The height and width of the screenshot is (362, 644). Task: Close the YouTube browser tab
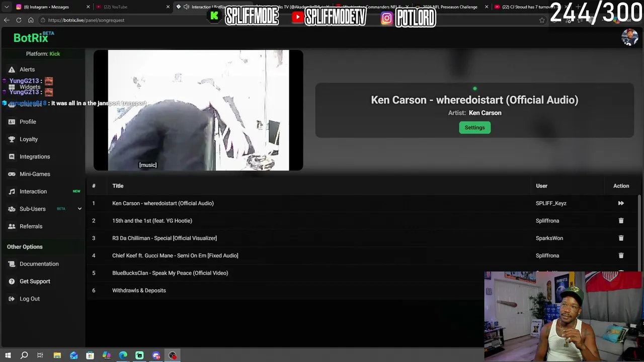click(168, 7)
